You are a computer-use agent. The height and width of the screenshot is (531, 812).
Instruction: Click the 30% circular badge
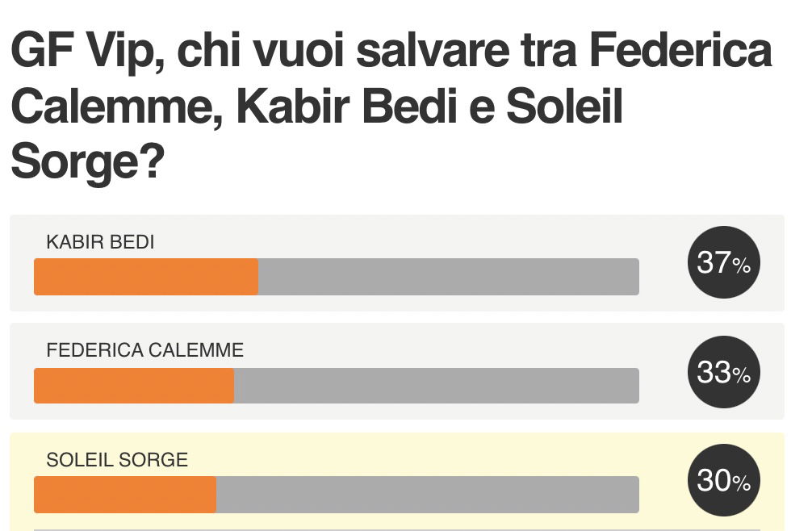[x=723, y=480]
